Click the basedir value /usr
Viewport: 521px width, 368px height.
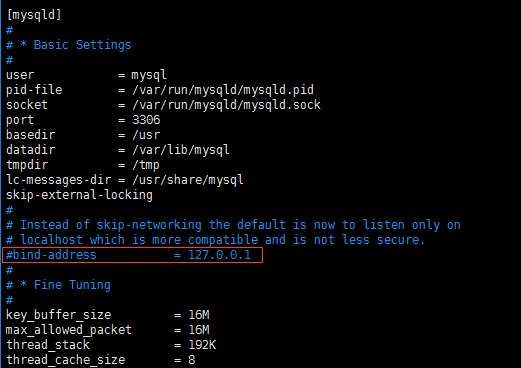click(146, 135)
